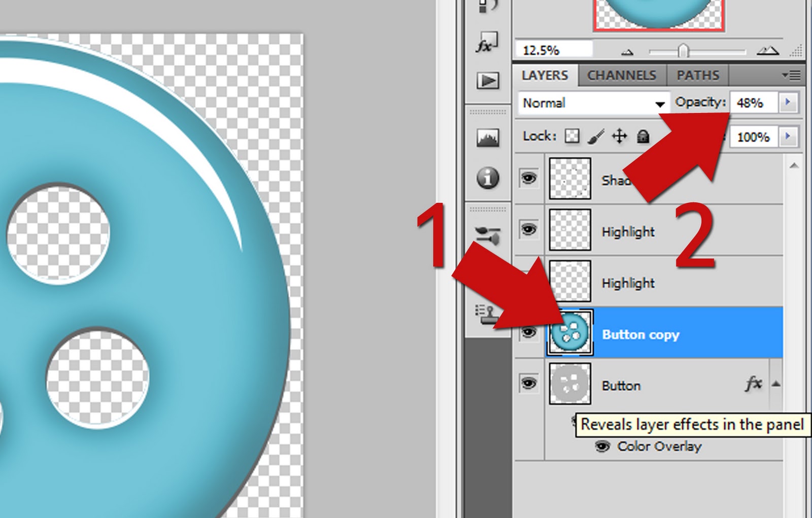
Task: Switch to the Layers tab
Action: coord(545,76)
